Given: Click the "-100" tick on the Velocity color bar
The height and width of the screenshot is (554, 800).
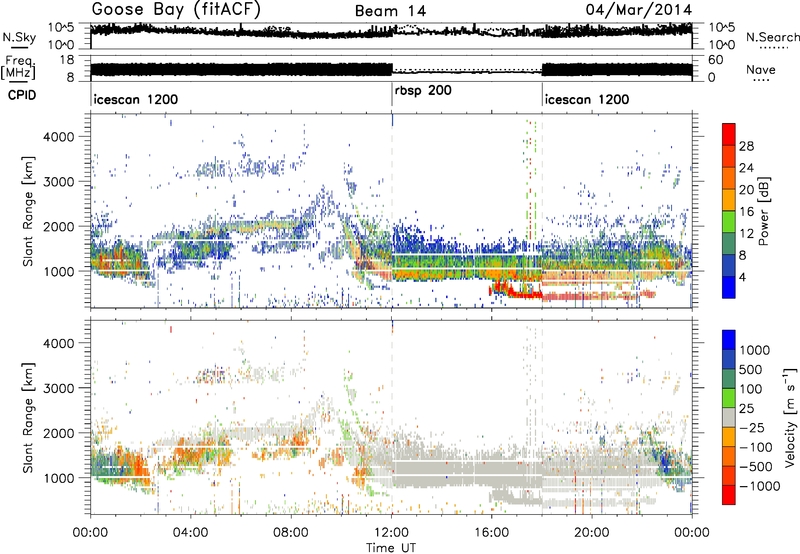Looking at the screenshot, I should [758, 447].
